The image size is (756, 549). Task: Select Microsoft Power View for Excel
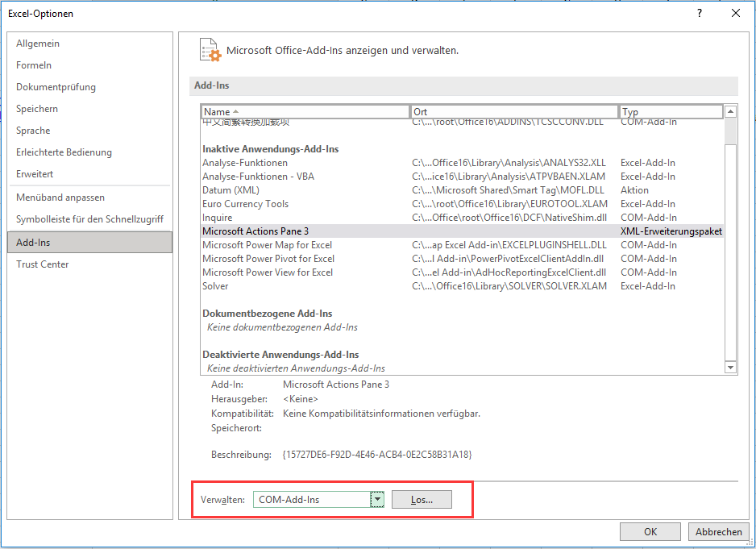coord(462,272)
